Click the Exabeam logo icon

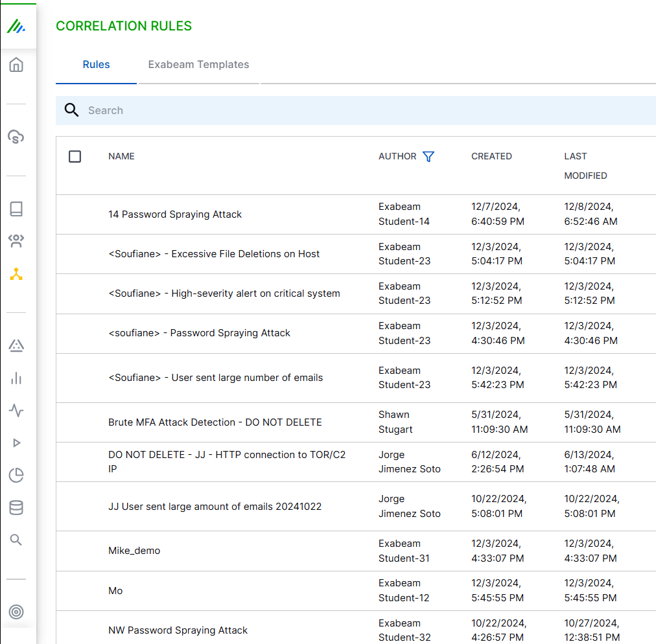pos(16,27)
